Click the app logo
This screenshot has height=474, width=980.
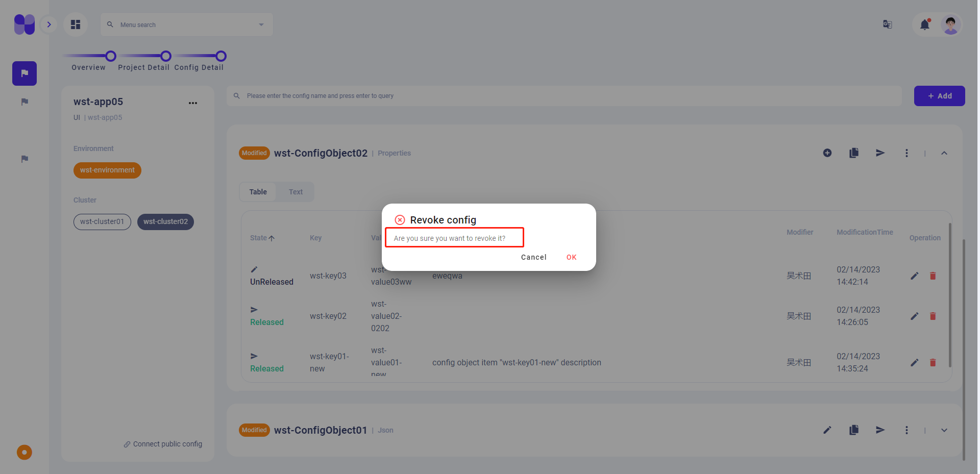click(x=24, y=24)
